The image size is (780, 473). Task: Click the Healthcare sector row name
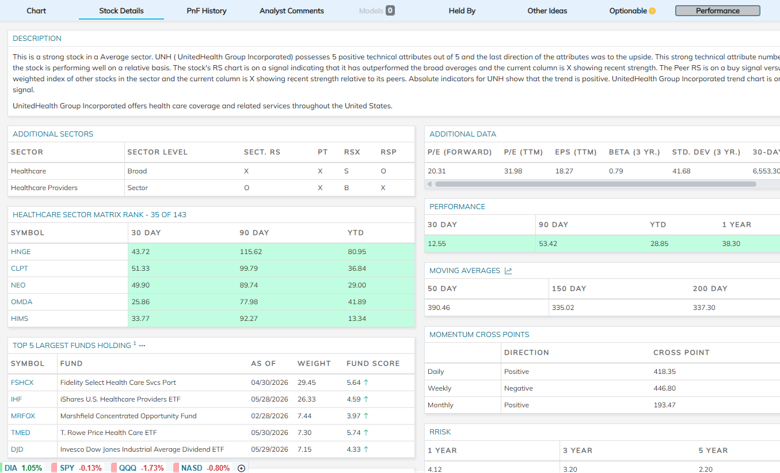coord(28,171)
